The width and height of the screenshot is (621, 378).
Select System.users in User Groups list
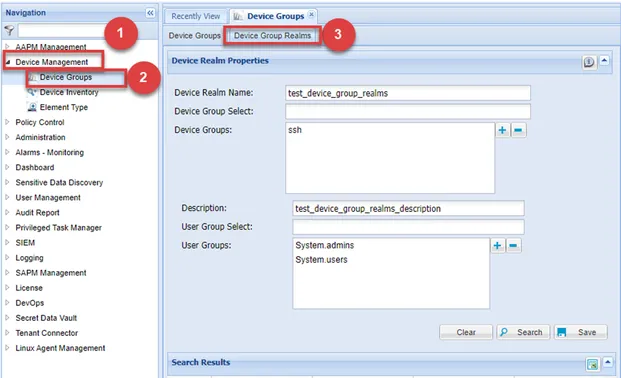pyautogui.click(x=321, y=260)
